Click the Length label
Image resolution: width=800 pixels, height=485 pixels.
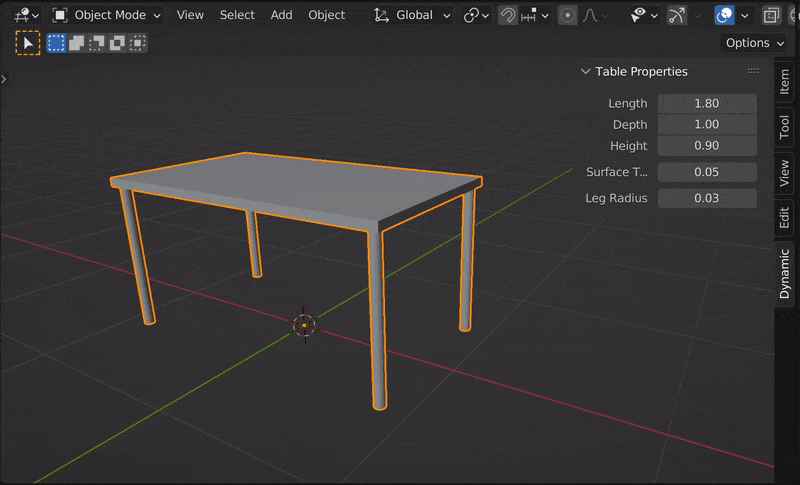628,104
